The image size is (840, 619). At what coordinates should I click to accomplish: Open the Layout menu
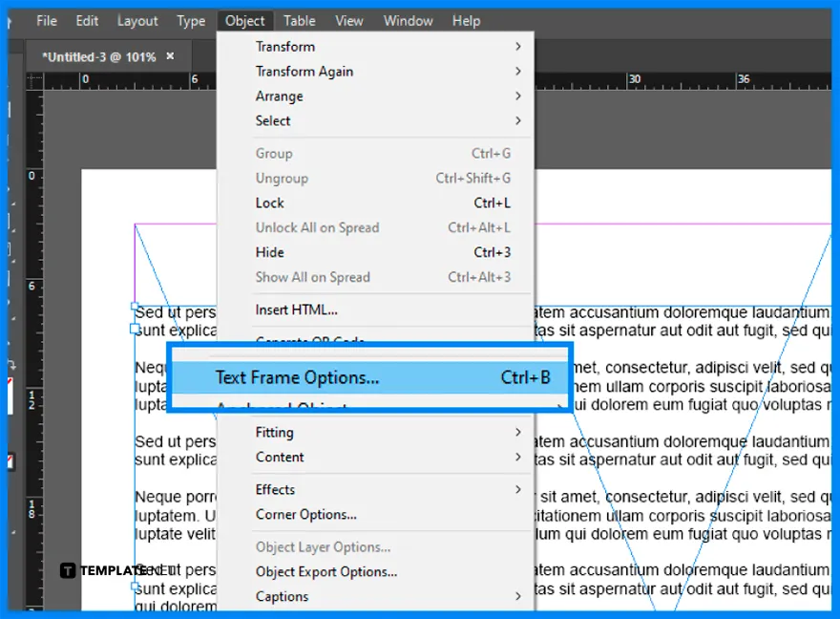click(136, 20)
